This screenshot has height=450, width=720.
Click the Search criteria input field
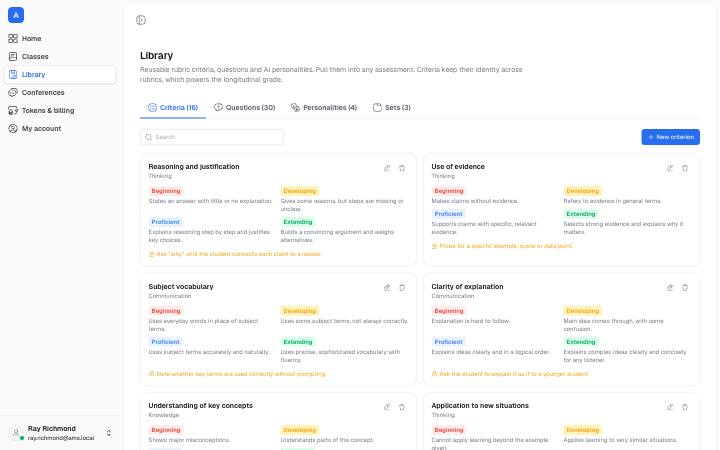click(x=212, y=137)
